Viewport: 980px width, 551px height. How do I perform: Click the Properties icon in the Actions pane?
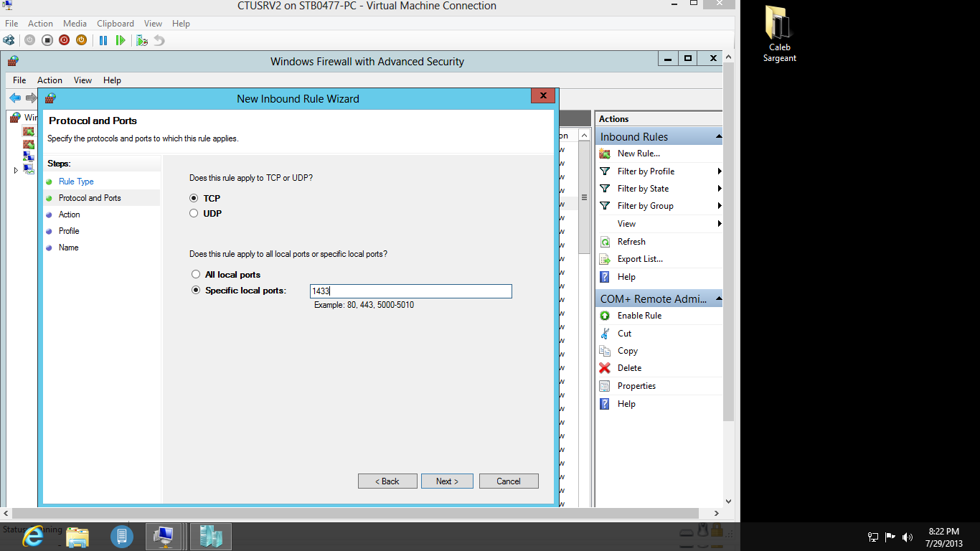click(605, 386)
